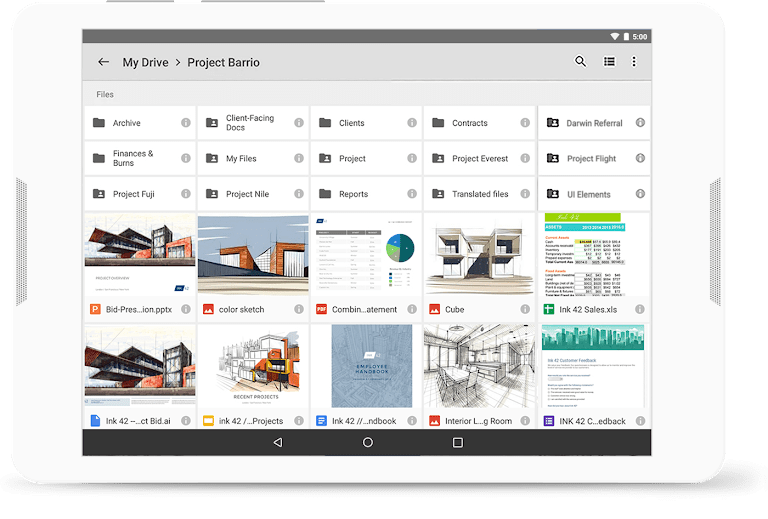Open the Reports folder
This screenshot has height=519, width=768.
[366, 194]
